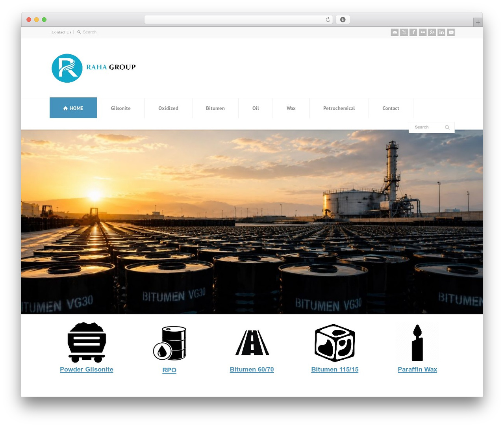The image size is (504, 427).
Task: Open the Oil menu item
Action: [256, 108]
